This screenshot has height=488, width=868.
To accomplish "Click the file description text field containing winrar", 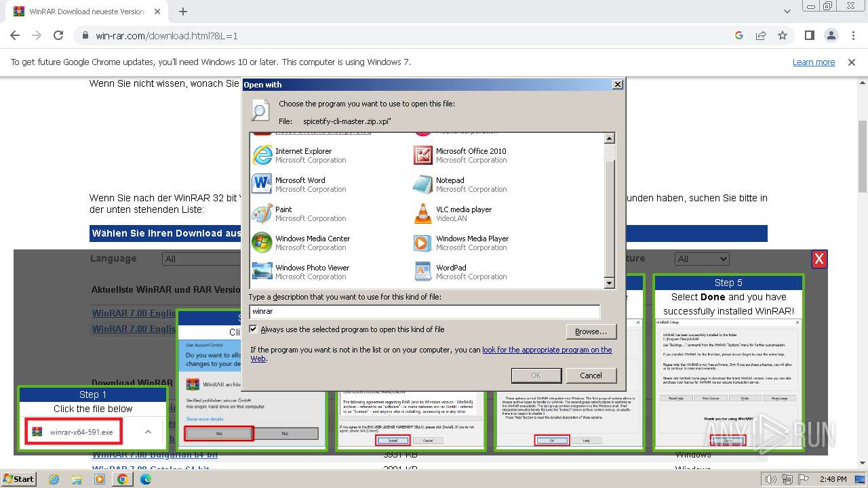I will [x=425, y=312].
